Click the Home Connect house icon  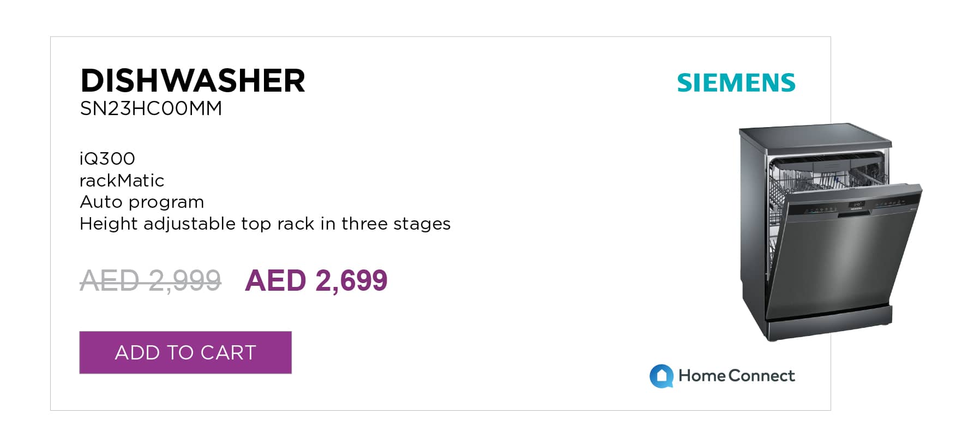662,376
